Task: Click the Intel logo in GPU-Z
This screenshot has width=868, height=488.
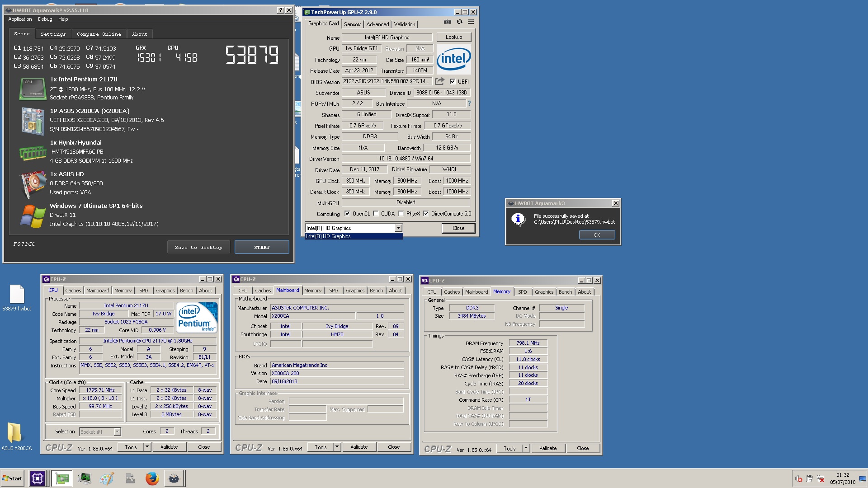Action: (x=453, y=59)
